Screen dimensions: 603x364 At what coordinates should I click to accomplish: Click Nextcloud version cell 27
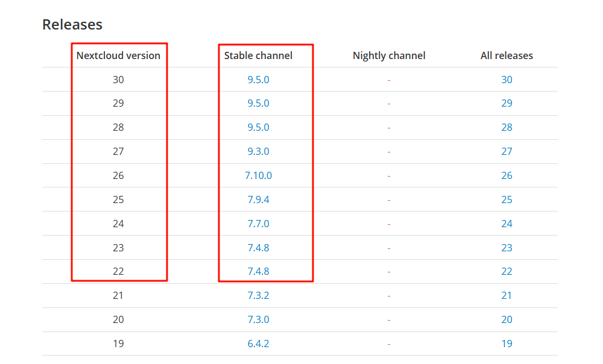click(x=118, y=151)
